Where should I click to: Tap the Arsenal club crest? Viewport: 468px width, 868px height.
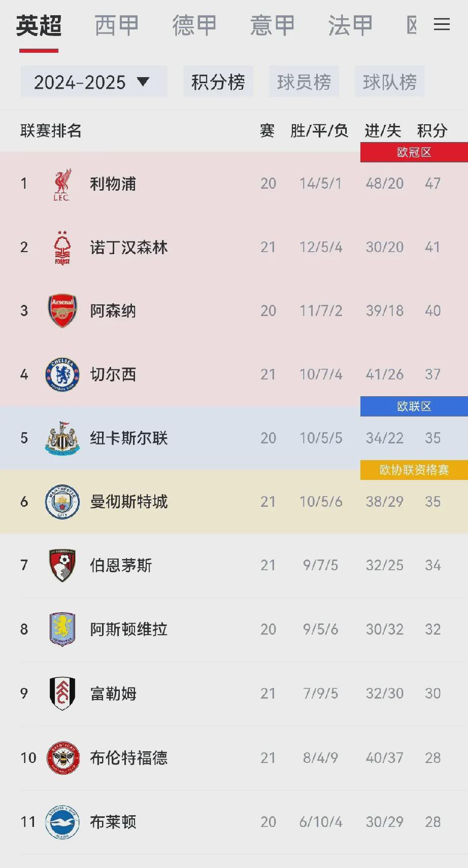[62, 310]
